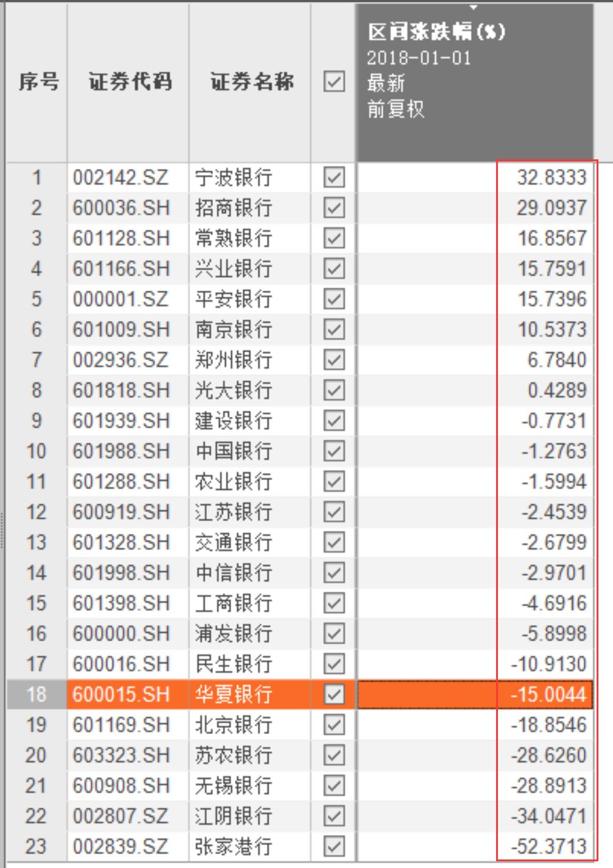
Task: Toggle the checkbox in the 张家港行 row
Action: coord(334,846)
